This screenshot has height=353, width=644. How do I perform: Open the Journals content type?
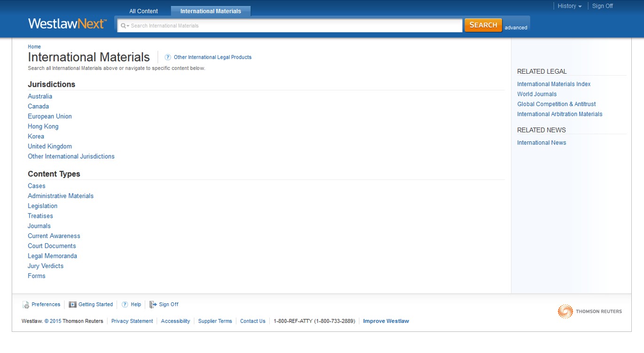click(x=39, y=226)
